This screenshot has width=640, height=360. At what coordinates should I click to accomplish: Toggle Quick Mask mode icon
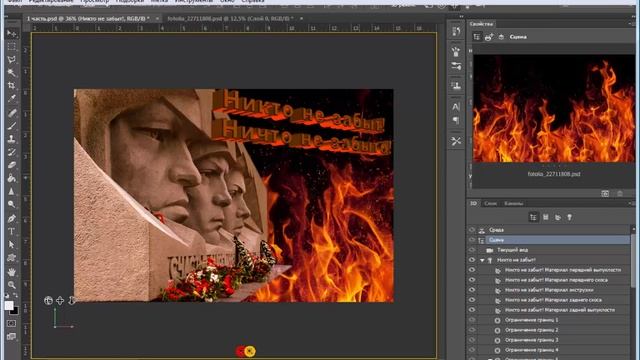[x=11, y=323]
